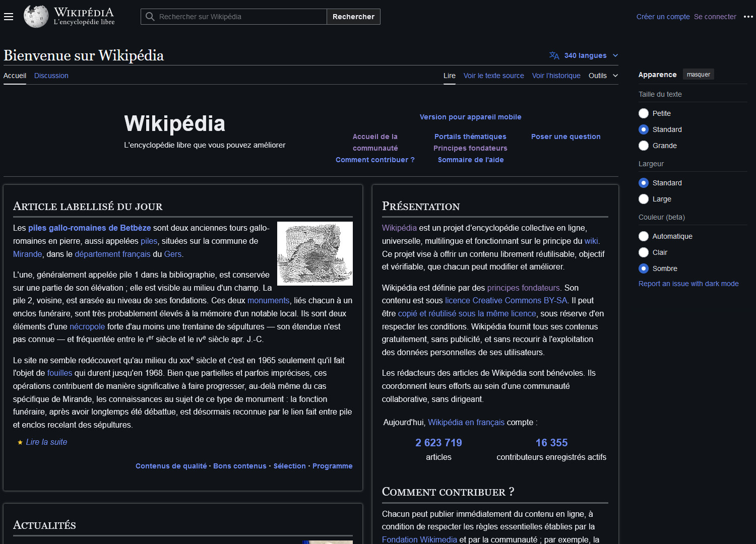
Task: Select Sombre color mode
Action: tap(644, 268)
